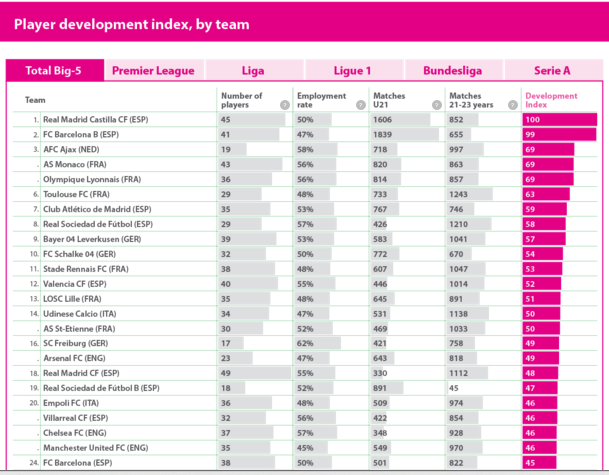Viewport: 609px width, 475px height.
Task: Select Bayer 04 Leverkusen (GER) team name
Action: [92, 239]
